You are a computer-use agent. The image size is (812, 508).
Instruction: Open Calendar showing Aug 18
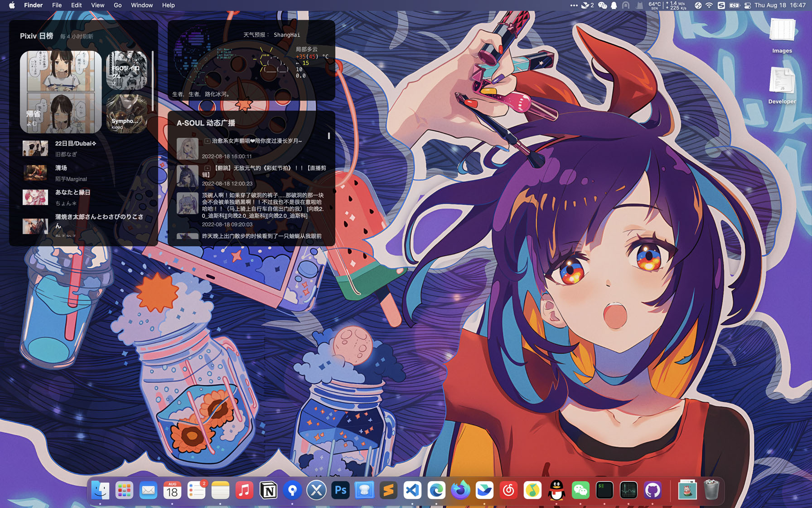pyautogui.click(x=172, y=490)
